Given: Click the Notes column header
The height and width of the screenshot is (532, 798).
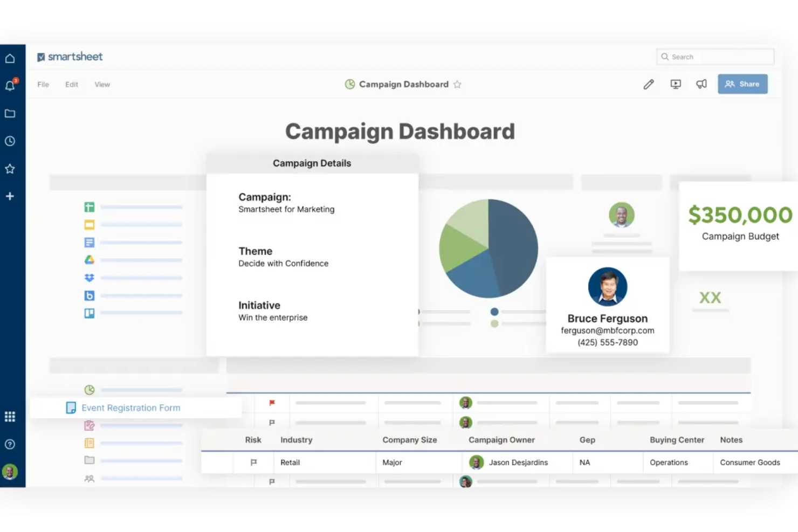Looking at the screenshot, I should coord(731,440).
